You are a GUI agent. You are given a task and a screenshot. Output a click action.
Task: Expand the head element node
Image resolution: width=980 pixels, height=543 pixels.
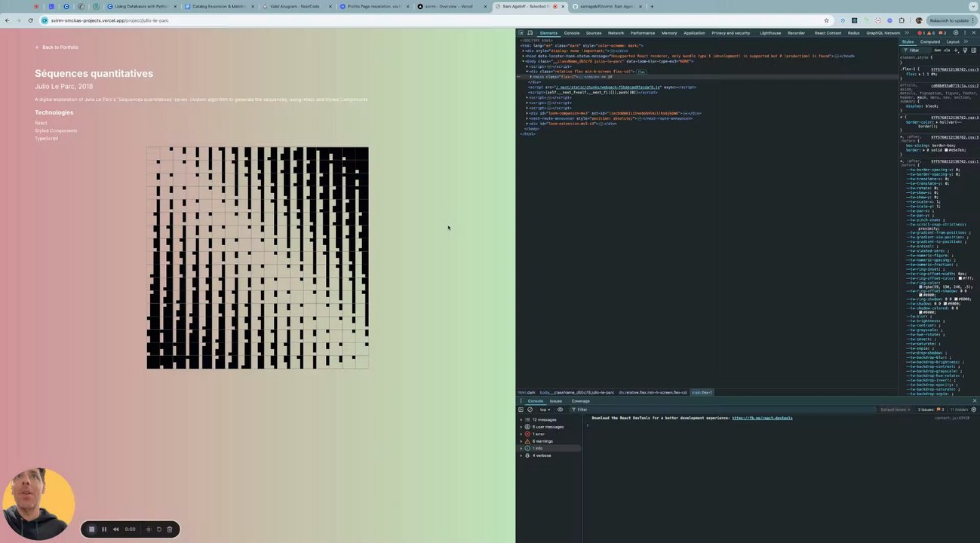tap(524, 56)
